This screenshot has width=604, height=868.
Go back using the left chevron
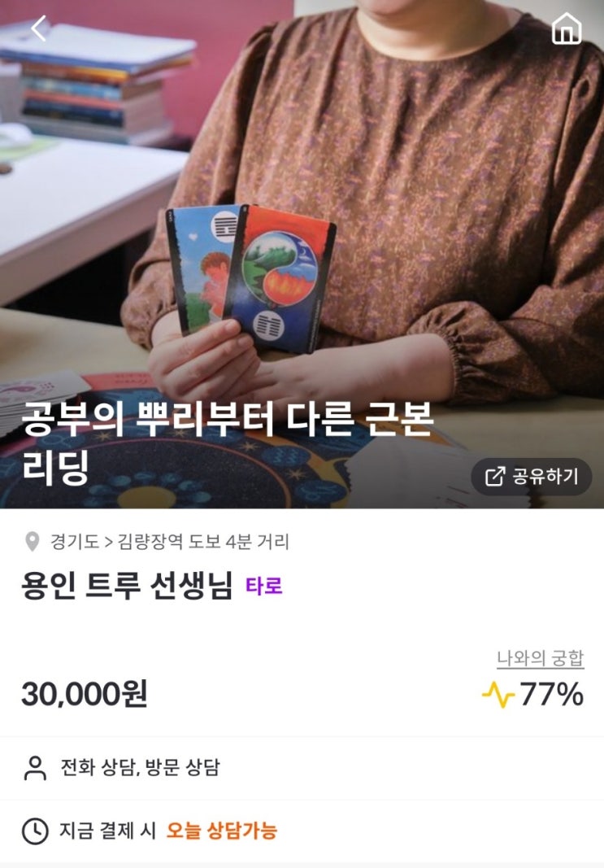39,28
